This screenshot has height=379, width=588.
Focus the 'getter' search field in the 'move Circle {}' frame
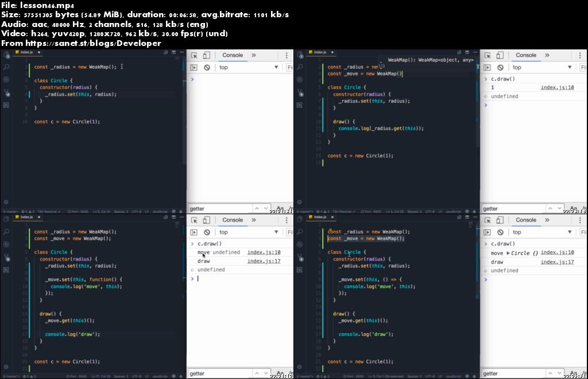513,373
